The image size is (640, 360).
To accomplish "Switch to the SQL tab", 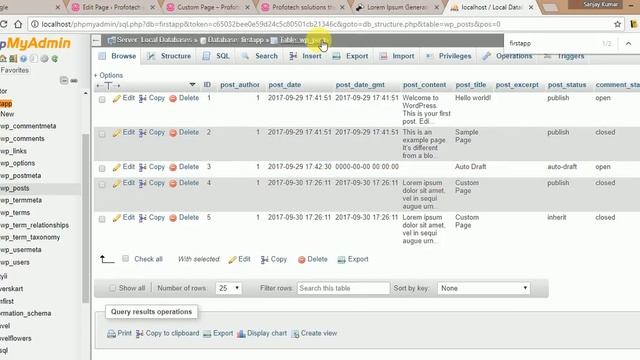I will coord(216,56).
